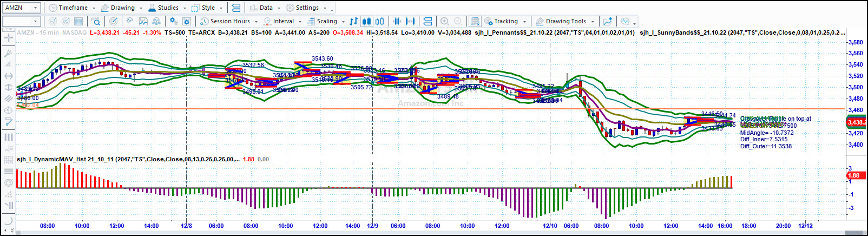This screenshot has height=236, width=868.
Task: Expand the Drawing dropdown arrow
Action: click(141, 8)
